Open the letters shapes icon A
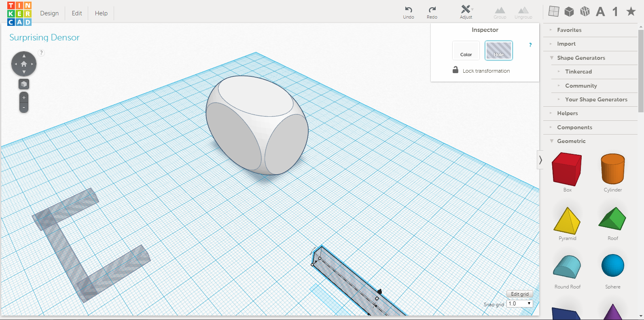Image resolution: width=644 pixels, height=320 pixels. 600,12
